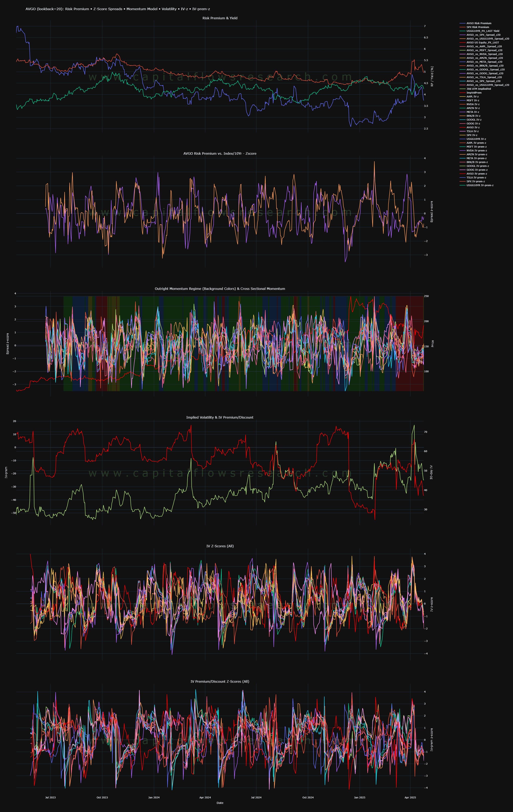Click the 'RP / Yield (%)' axis label
The height and width of the screenshot is (812, 513).
(432, 76)
